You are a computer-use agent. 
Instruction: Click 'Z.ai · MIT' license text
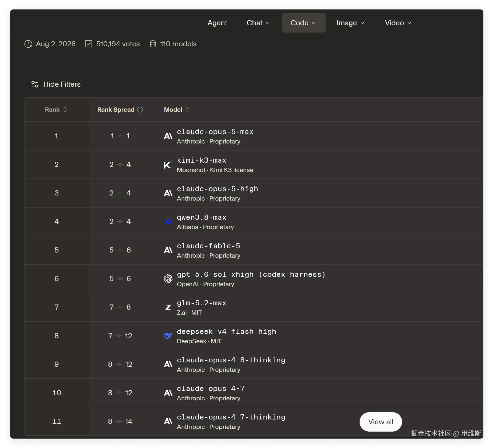tap(189, 313)
